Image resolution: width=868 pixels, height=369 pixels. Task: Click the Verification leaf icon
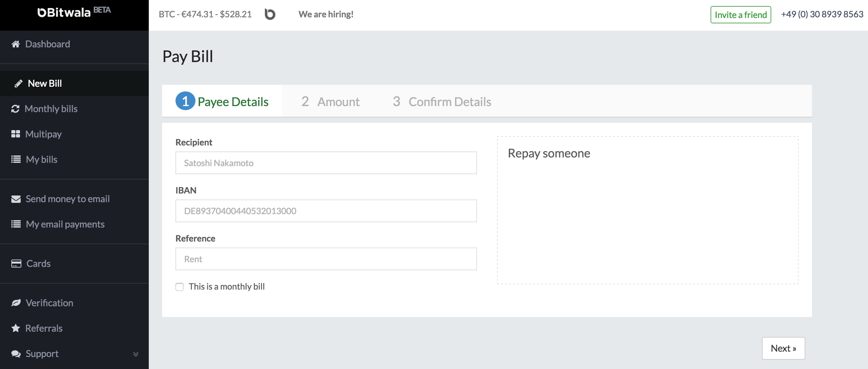pos(15,303)
